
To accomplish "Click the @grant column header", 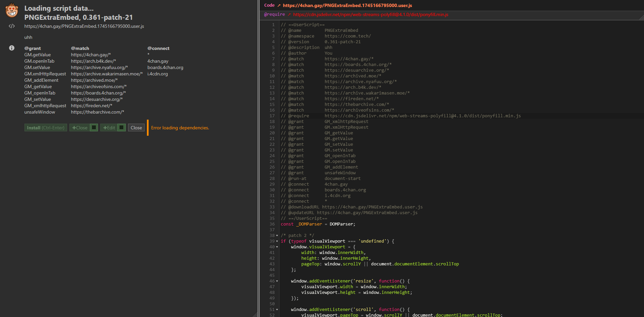I will coord(33,48).
